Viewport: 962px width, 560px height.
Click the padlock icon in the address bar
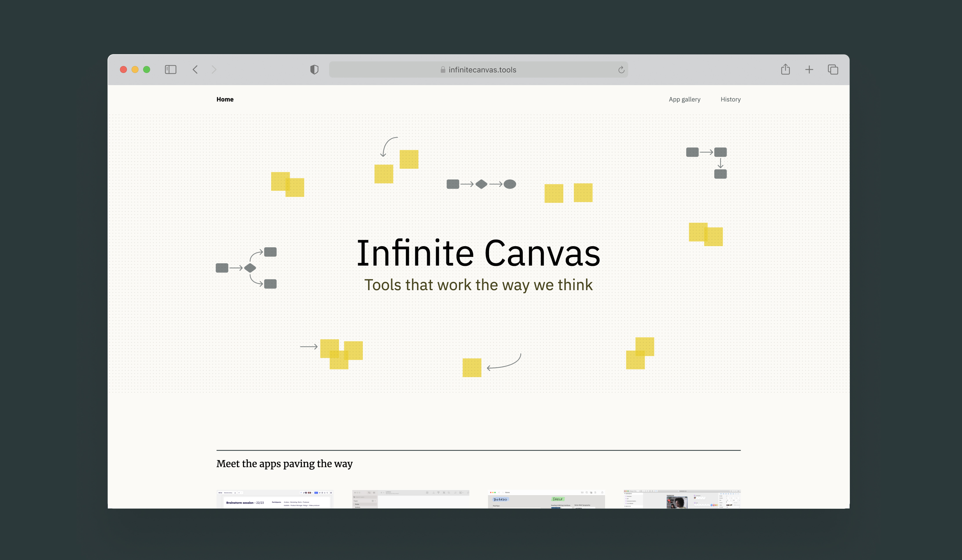[x=443, y=69]
